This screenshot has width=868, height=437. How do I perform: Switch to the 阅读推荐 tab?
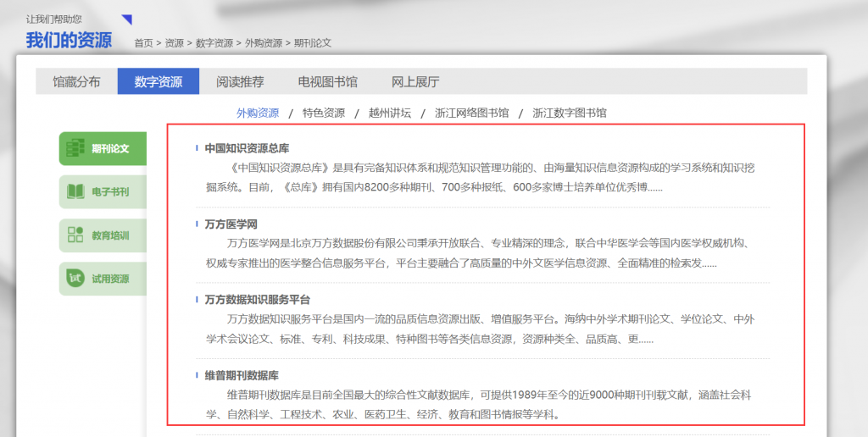(240, 82)
